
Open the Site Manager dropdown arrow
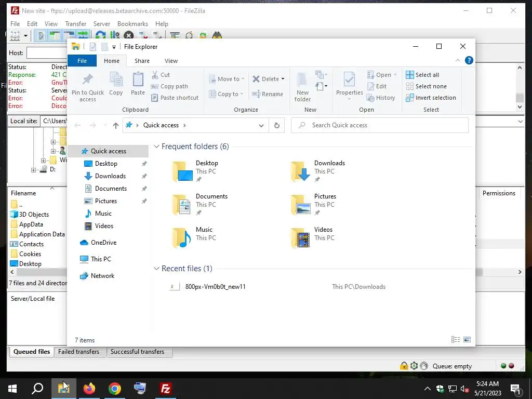(x=25, y=35)
